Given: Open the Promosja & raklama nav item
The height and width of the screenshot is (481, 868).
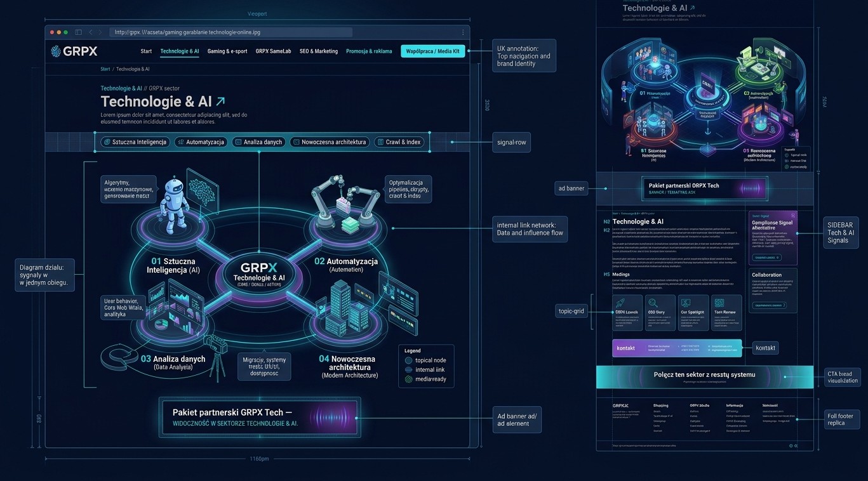Looking at the screenshot, I should 369,51.
